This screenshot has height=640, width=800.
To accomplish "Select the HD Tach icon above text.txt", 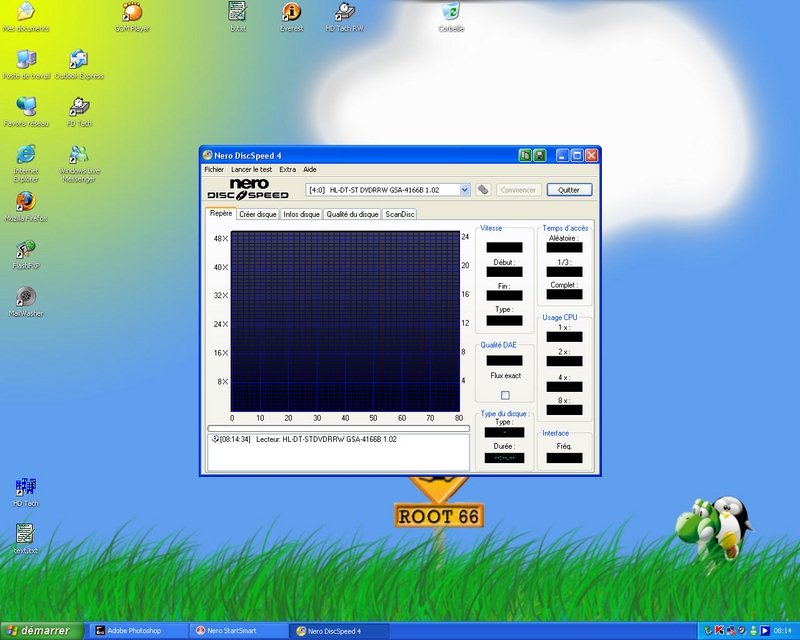I will coord(26,492).
